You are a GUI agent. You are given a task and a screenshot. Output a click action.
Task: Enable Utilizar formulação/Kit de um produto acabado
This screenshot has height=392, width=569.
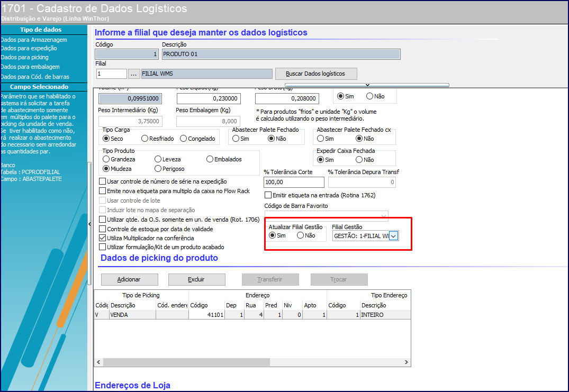pyautogui.click(x=103, y=247)
